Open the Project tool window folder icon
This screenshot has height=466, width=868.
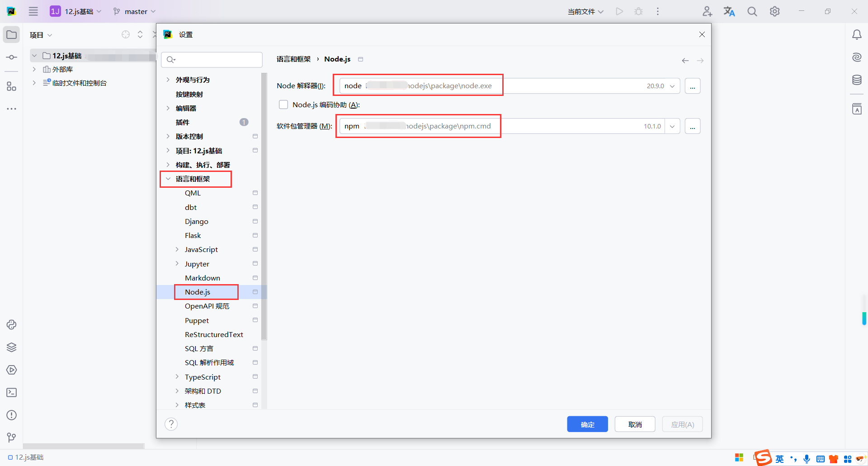[12, 35]
